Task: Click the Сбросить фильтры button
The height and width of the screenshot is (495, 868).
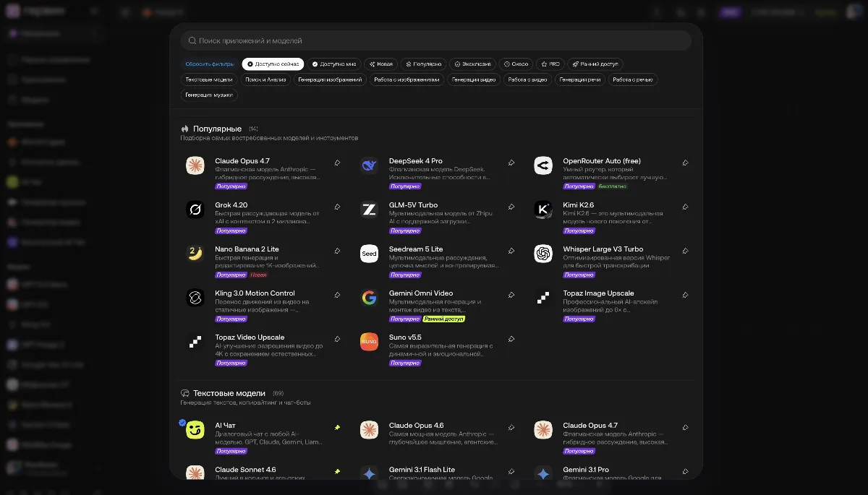Action: coord(210,64)
